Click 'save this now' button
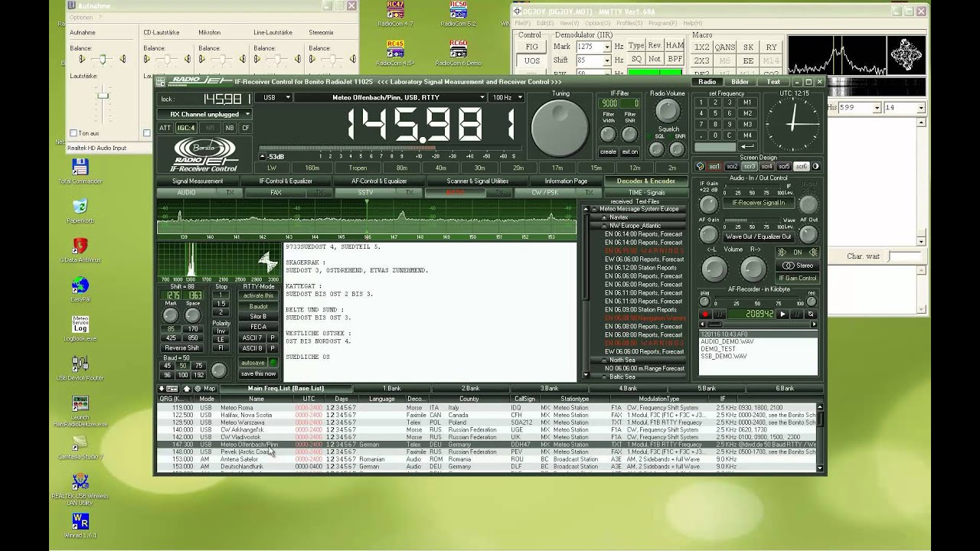The height and width of the screenshot is (551, 980). click(x=258, y=373)
